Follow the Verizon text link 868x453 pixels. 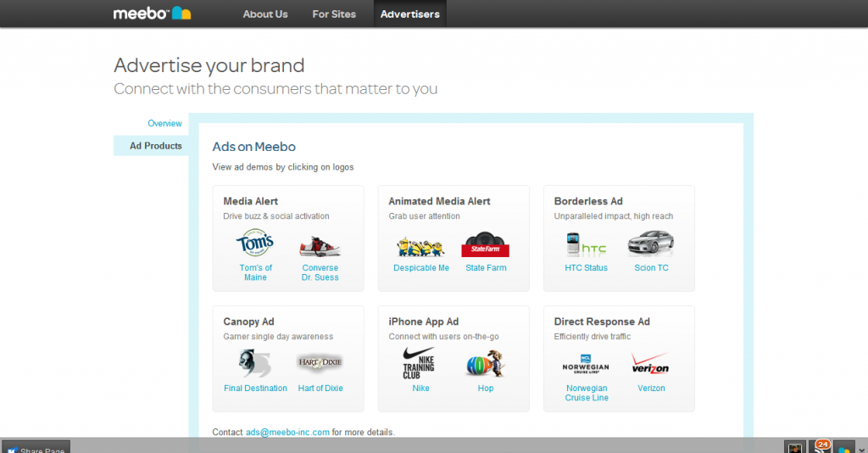click(651, 389)
